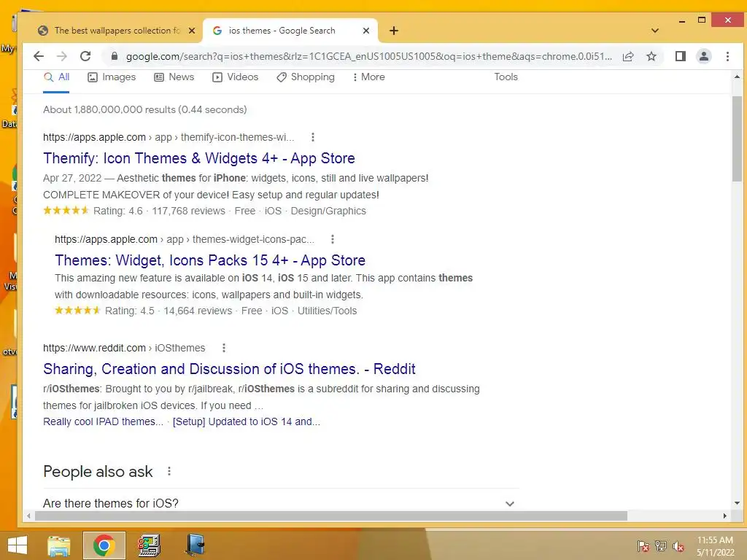The image size is (747, 560).
Task: Click the muted volume tray icon
Action: tap(678, 546)
